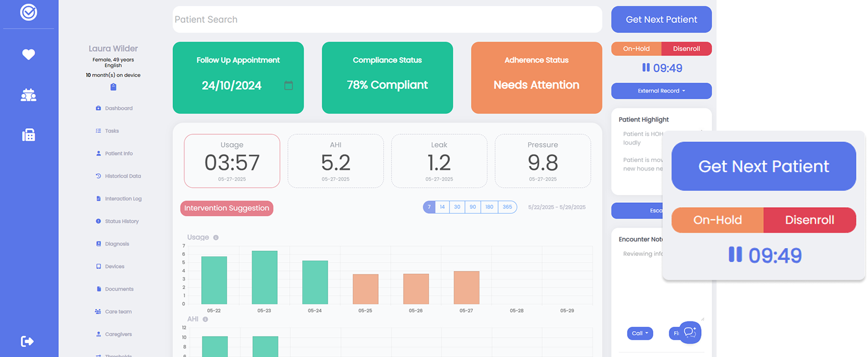Image resolution: width=868 pixels, height=357 pixels.
Task: Go to Interaction Log in patient menu
Action: pos(123,199)
